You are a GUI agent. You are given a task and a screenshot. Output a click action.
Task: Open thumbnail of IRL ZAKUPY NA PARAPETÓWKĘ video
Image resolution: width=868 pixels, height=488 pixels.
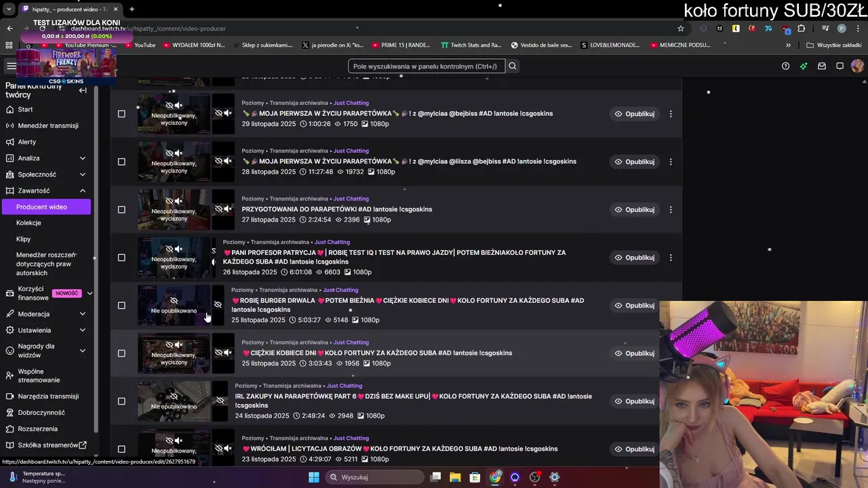pyautogui.click(x=174, y=401)
